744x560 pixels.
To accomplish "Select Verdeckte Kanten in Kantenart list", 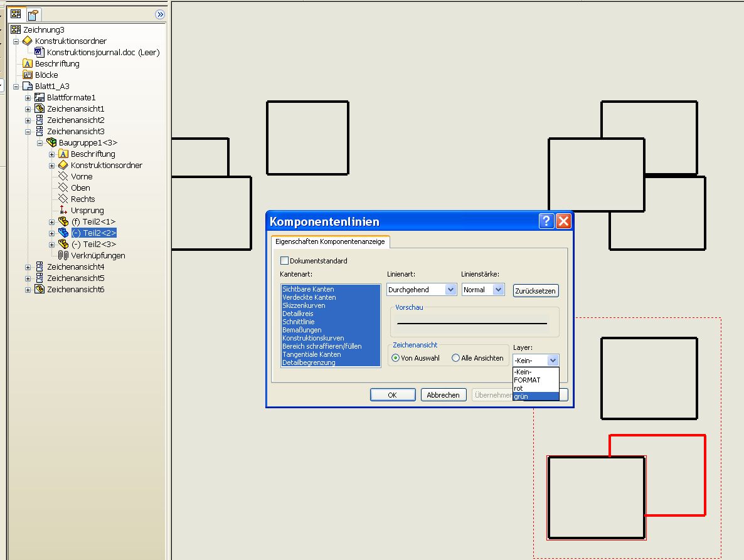I will (309, 297).
